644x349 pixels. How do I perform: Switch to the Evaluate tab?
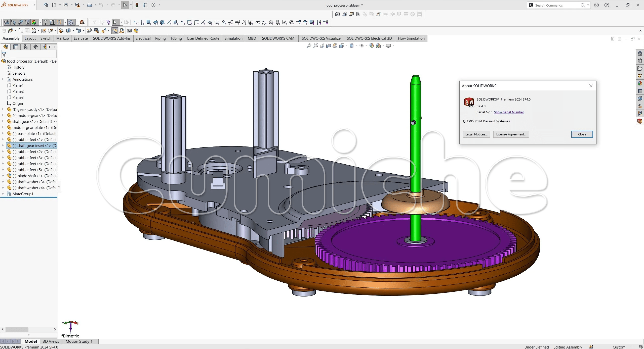click(81, 38)
